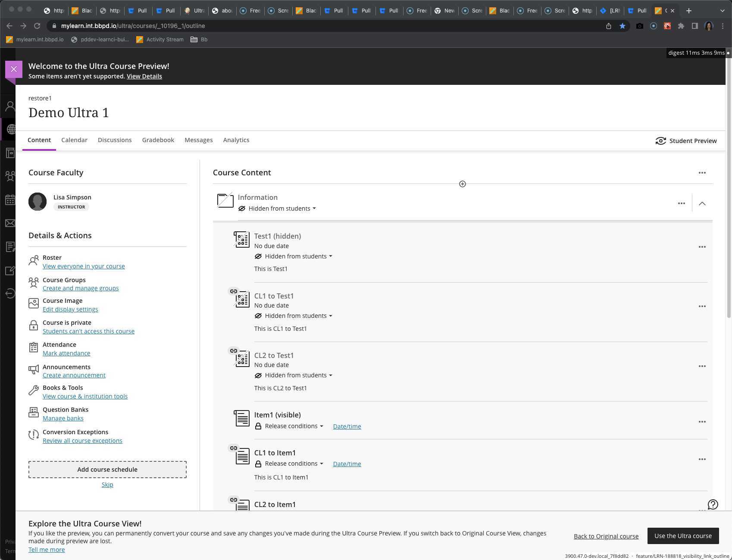Close the Ultra Course Preview panel
Screen dimensions: 732x560
pos(14,69)
